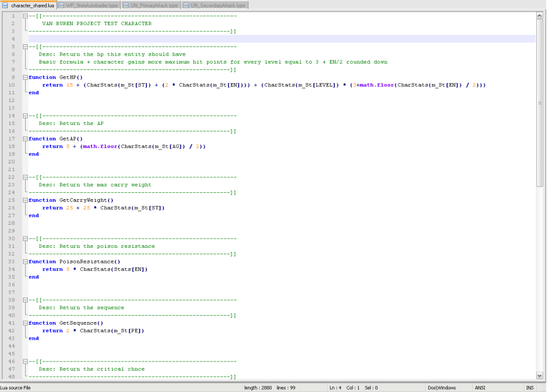This screenshot has width=547, height=392.
Task: Collapse the PoisonResistance function fold
Action: tap(25, 261)
